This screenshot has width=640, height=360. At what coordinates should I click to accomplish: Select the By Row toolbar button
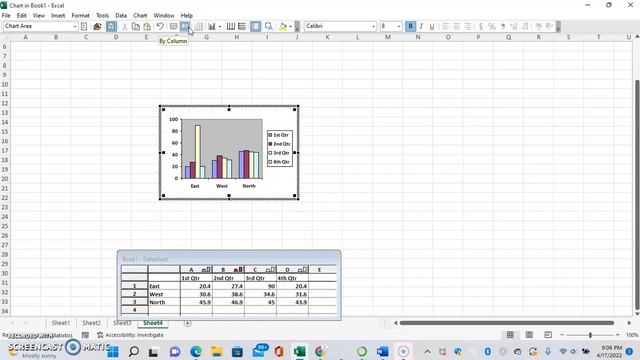tap(173, 26)
